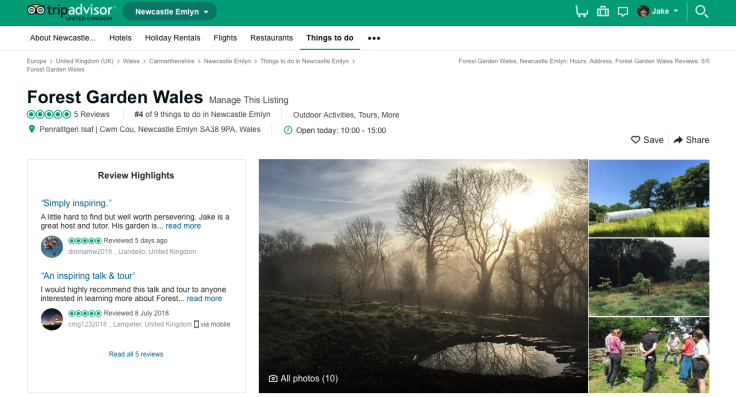Click the Share arrow icon
736x397 pixels.
678,140
